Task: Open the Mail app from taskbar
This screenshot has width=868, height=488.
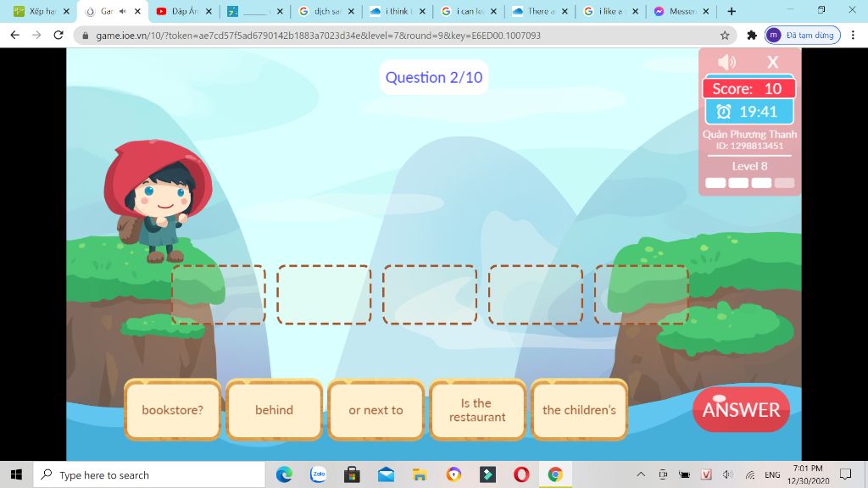Action: [386, 474]
